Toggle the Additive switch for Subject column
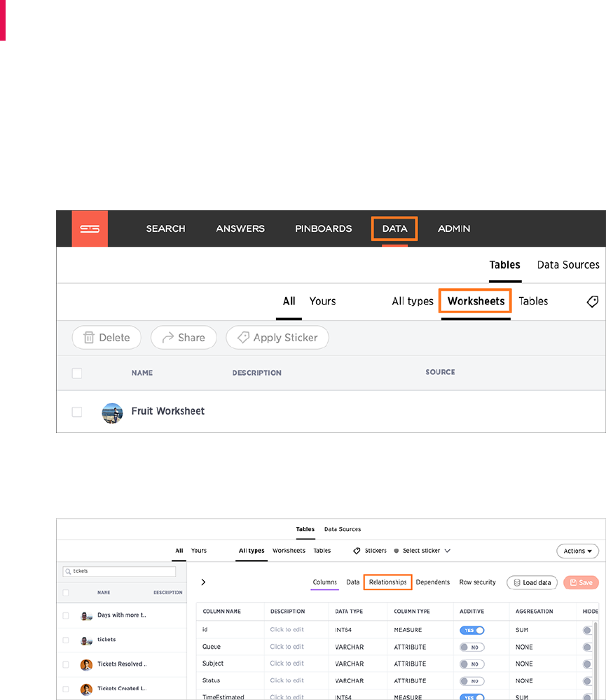The height and width of the screenshot is (700, 606). point(472,664)
